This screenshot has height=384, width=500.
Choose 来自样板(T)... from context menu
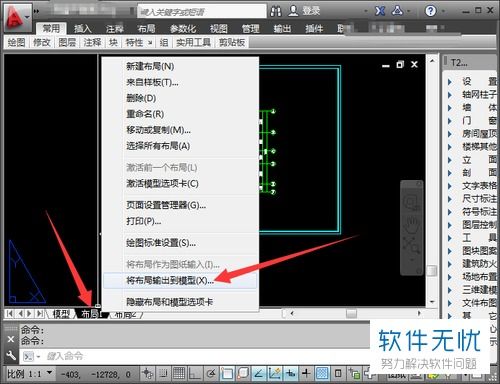180,82
